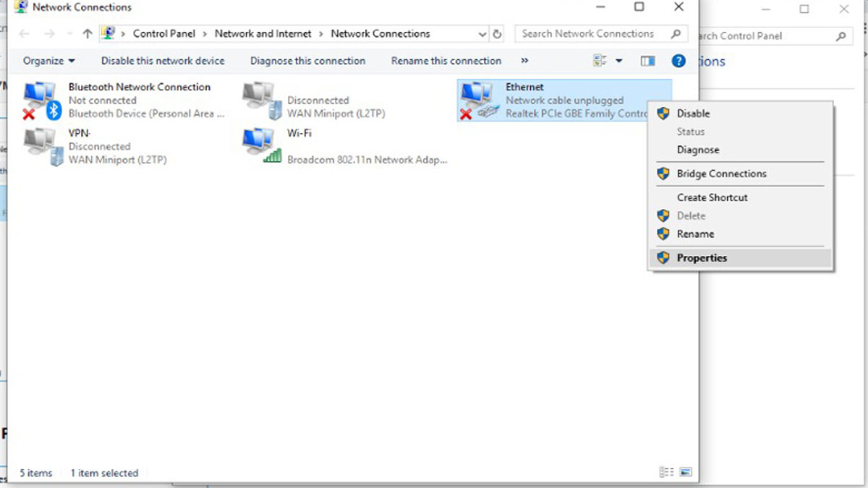Toggle the preview pane icon

click(647, 61)
